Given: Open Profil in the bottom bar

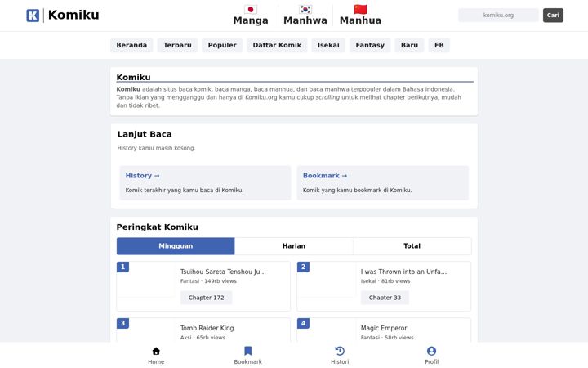Looking at the screenshot, I should point(432,356).
